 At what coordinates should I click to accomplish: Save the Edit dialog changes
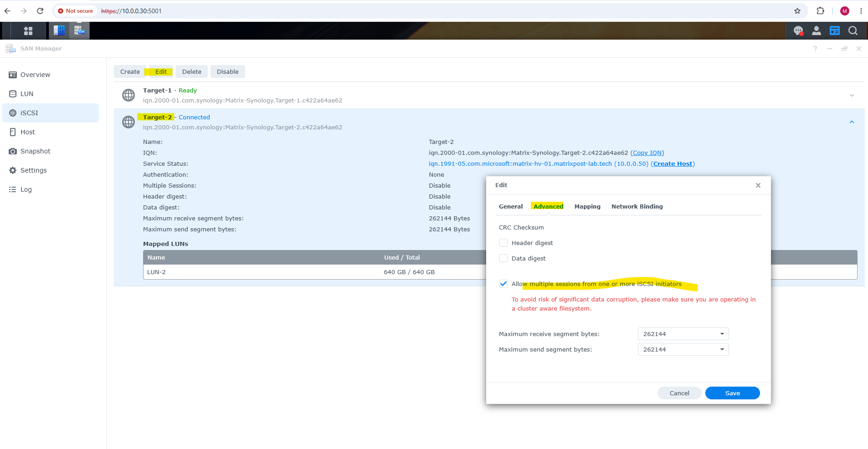pos(732,393)
